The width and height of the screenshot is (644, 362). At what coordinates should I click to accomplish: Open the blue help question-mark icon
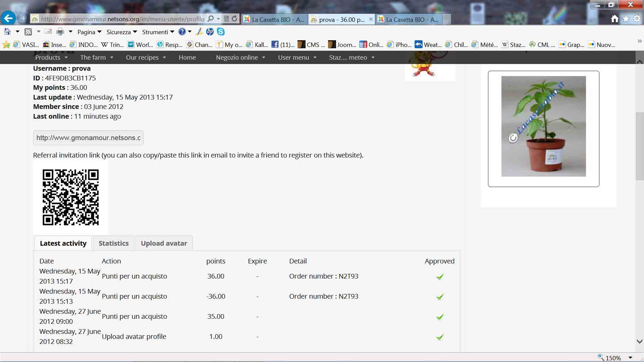coord(182,32)
